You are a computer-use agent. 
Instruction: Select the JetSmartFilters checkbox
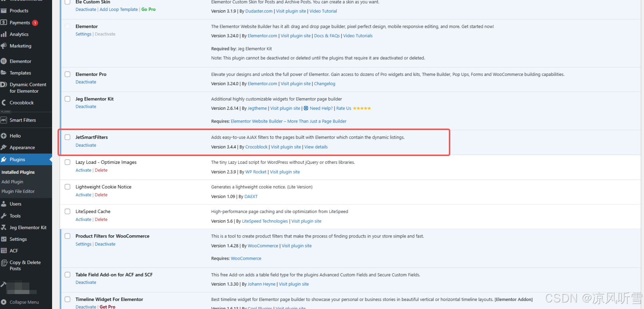[67, 137]
